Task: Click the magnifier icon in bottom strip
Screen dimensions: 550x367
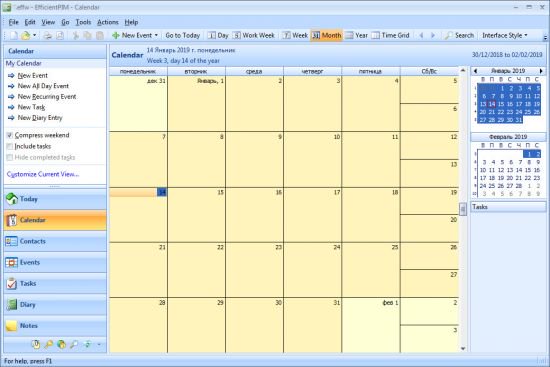Action: click(74, 345)
